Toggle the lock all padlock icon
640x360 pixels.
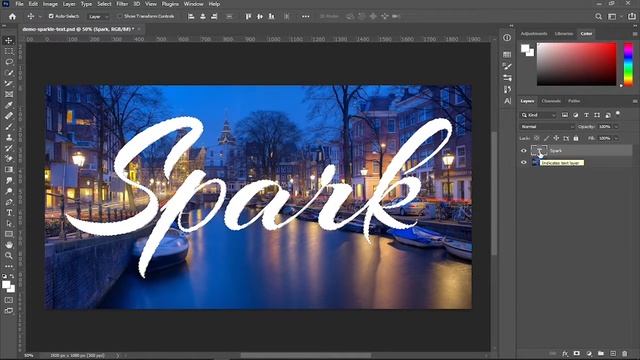click(x=576, y=138)
